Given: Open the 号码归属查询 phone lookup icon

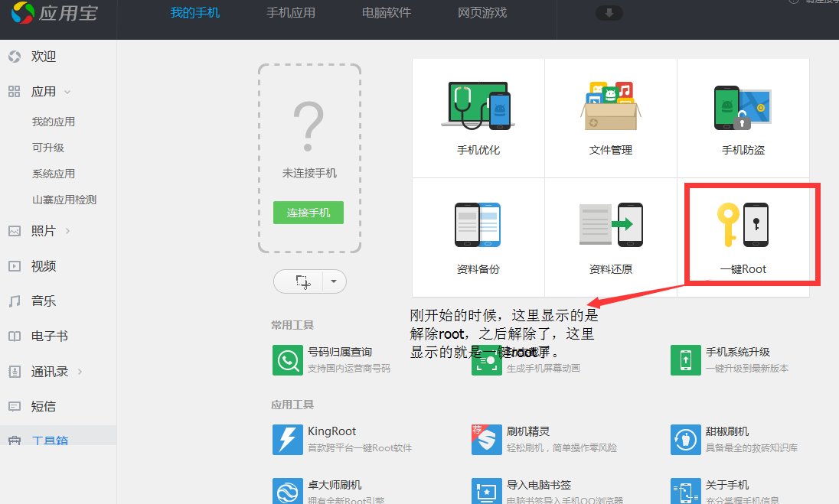Looking at the screenshot, I should [x=287, y=360].
